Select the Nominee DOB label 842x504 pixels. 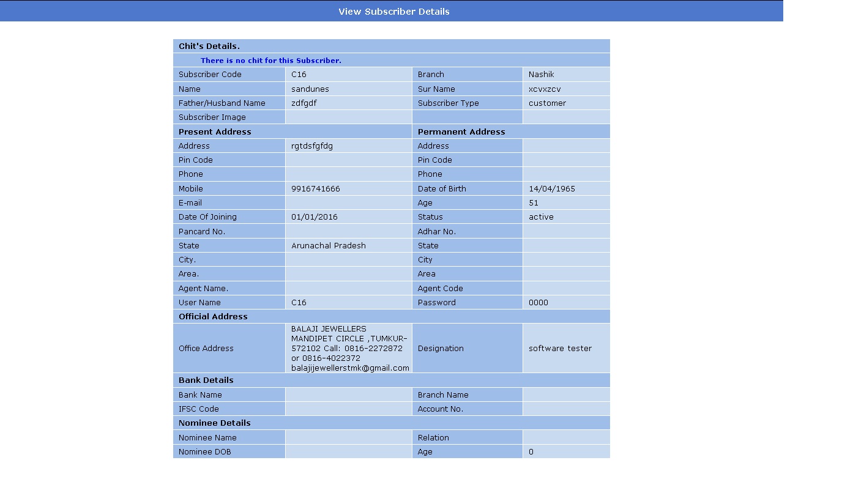(x=205, y=452)
